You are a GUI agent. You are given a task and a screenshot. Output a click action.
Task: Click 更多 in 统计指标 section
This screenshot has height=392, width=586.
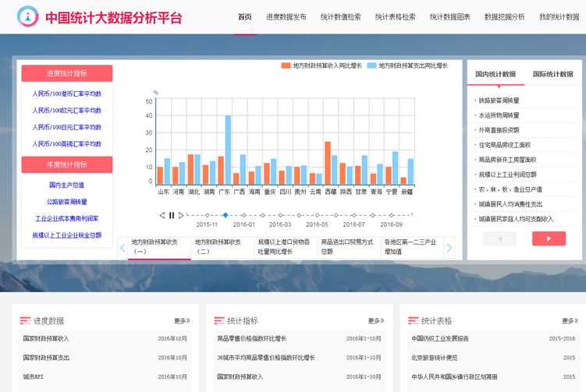[x=376, y=321]
